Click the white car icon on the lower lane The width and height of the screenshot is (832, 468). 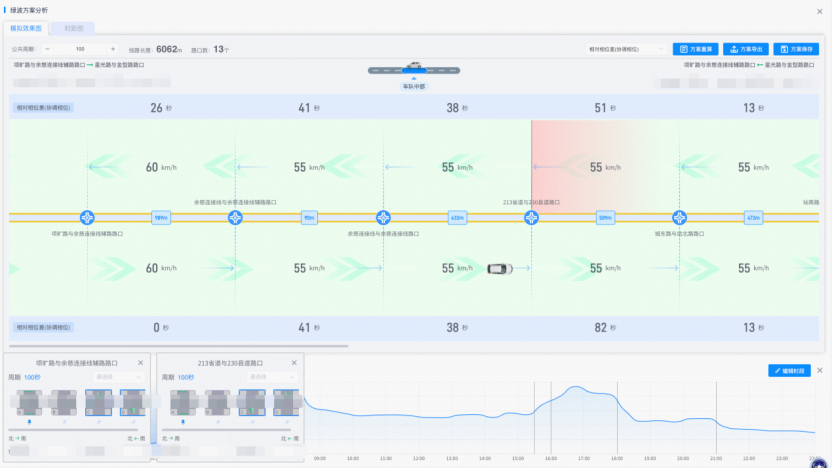tap(500, 268)
